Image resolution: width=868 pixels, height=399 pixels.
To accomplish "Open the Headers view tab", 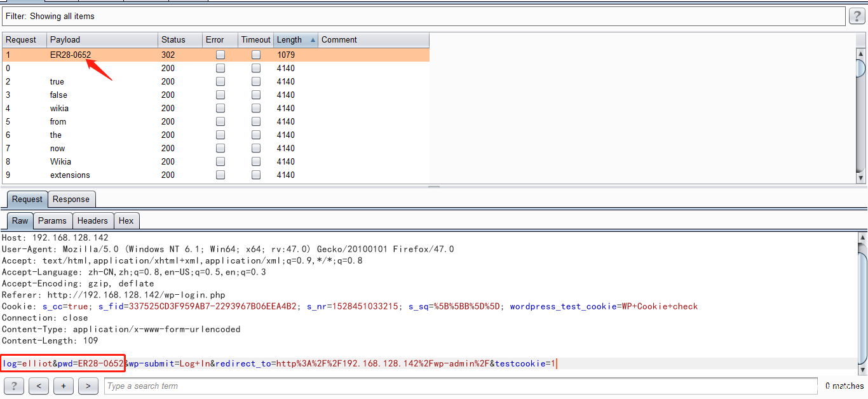I will [92, 221].
